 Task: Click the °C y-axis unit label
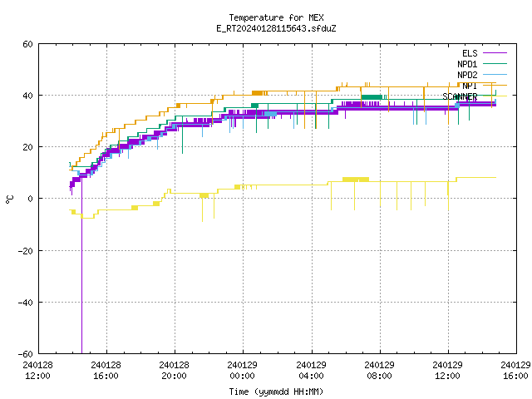[x=10, y=199]
